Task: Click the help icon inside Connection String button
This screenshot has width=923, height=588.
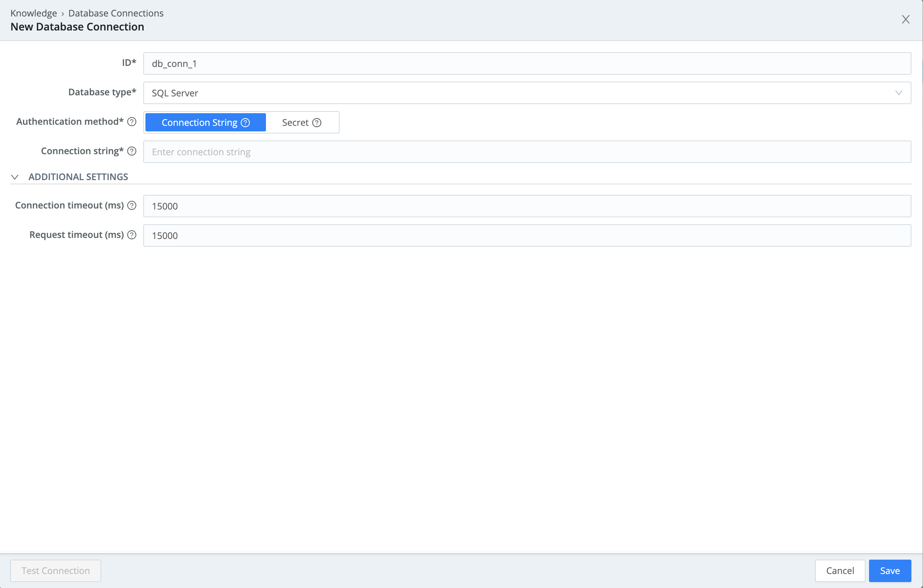Action: pyautogui.click(x=245, y=122)
